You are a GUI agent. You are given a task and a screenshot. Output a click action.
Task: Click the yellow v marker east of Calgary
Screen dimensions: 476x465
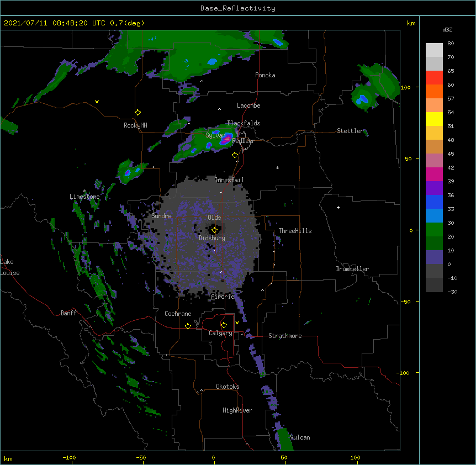click(x=237, y=323)
